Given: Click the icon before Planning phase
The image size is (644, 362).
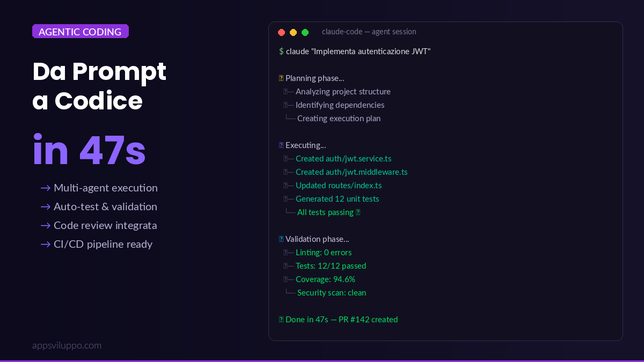Looking at the screenshot, I should tap(281, 78).
